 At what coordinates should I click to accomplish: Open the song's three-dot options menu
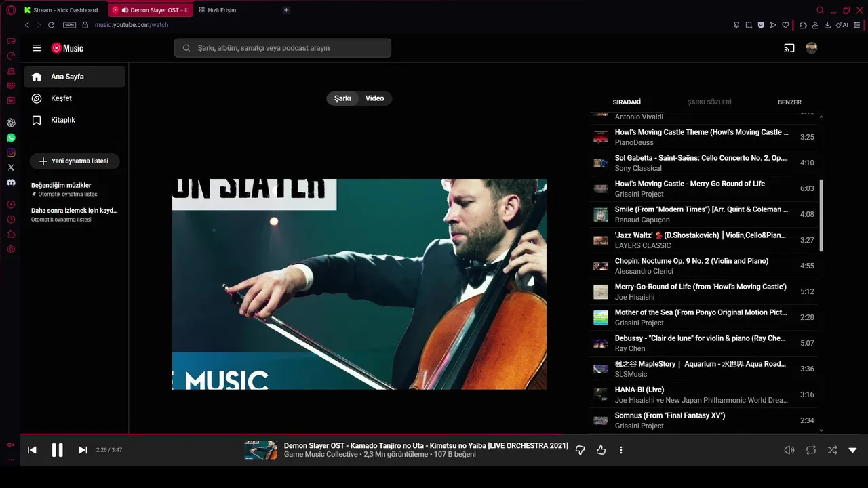point(620,450)
